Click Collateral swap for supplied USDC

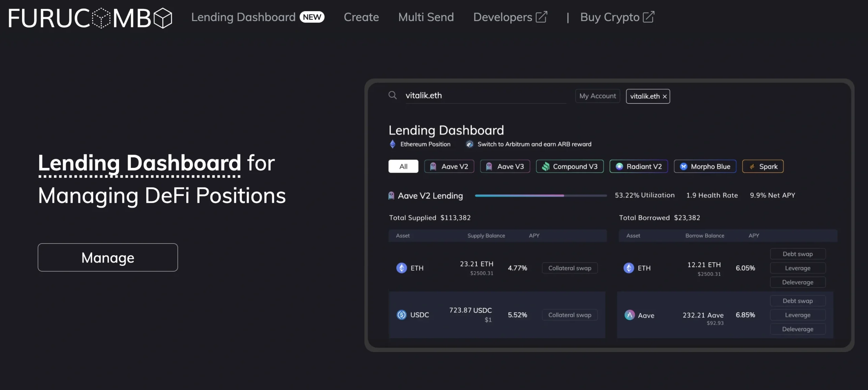(570, 315)
